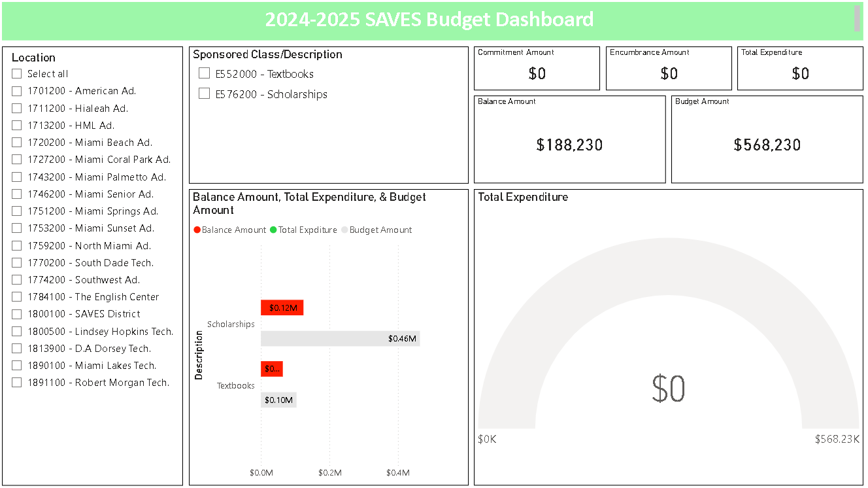Select the Textbooks red balance bar
This screenshot has height=488, width=868.
[272, 369]
